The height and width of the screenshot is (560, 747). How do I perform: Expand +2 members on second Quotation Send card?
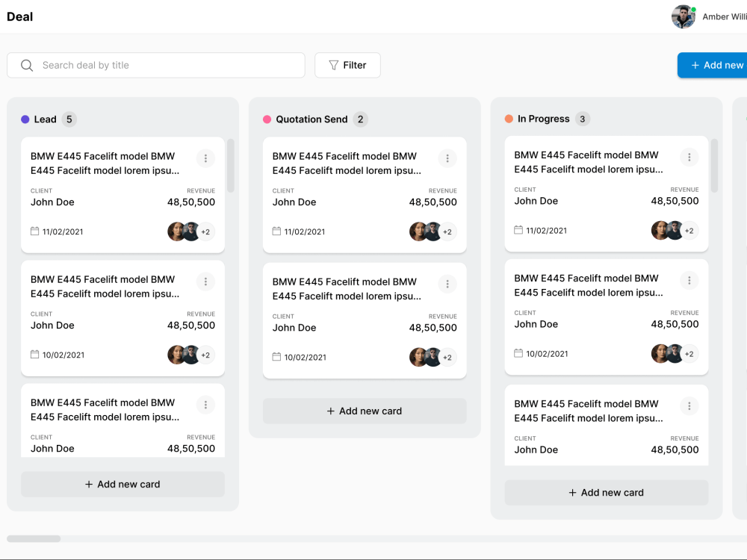coord(447,358)
